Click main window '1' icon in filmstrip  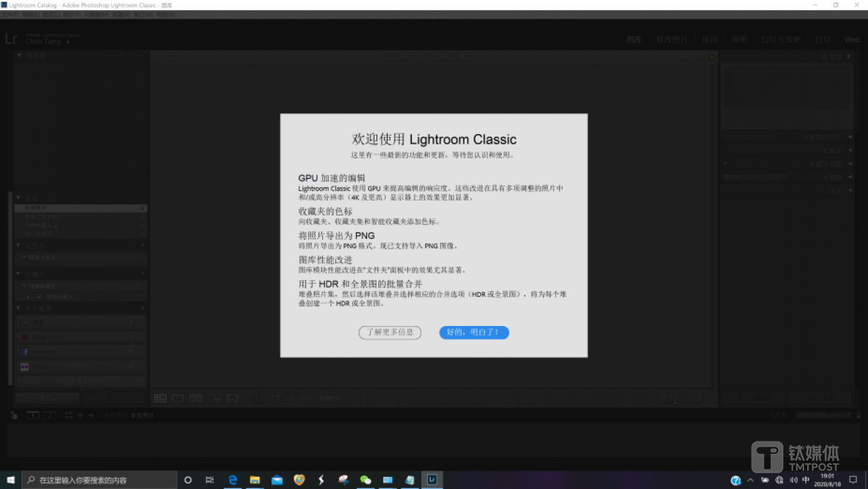click(x=33, y=415)
